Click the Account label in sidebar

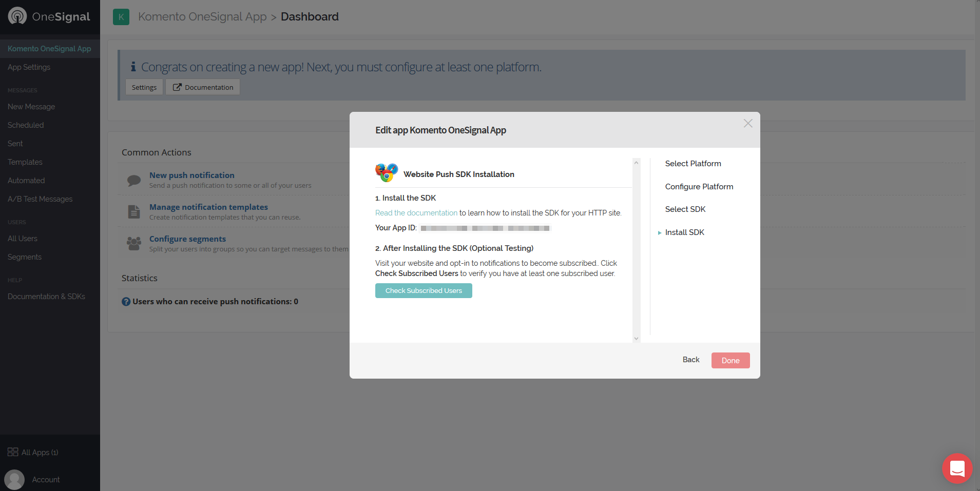point(46,480)
